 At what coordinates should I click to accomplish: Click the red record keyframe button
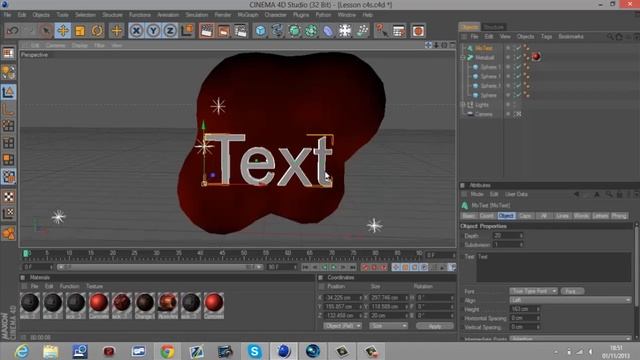tap(365, 267)
